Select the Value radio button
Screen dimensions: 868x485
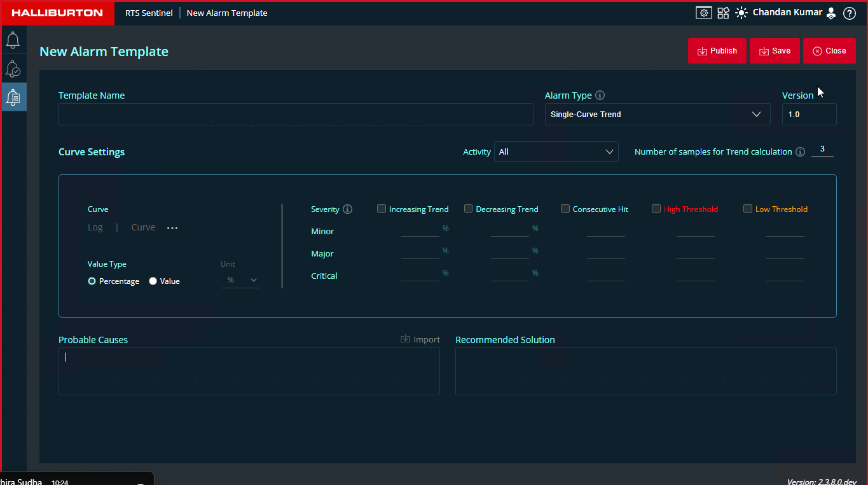click(153, 281)
